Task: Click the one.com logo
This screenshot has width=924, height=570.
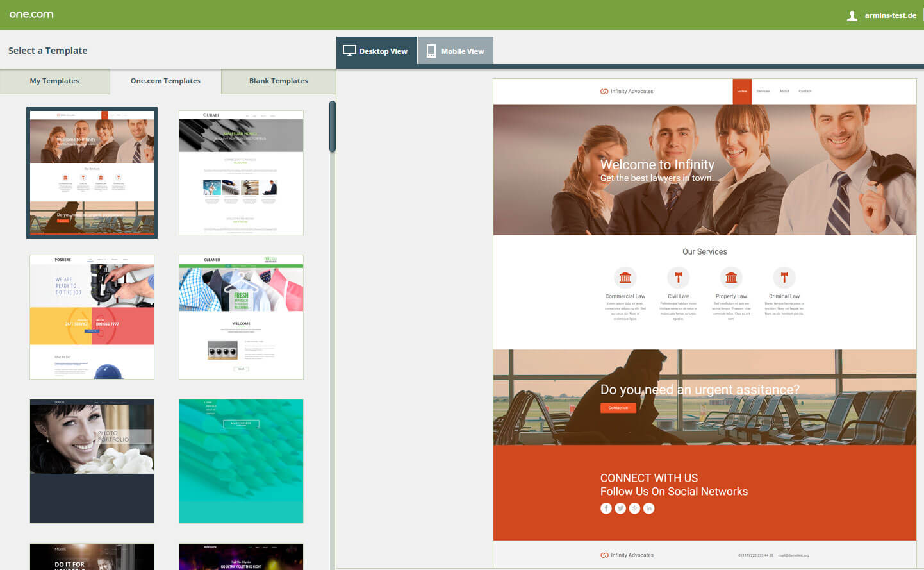Action: (x=31, y=14)
